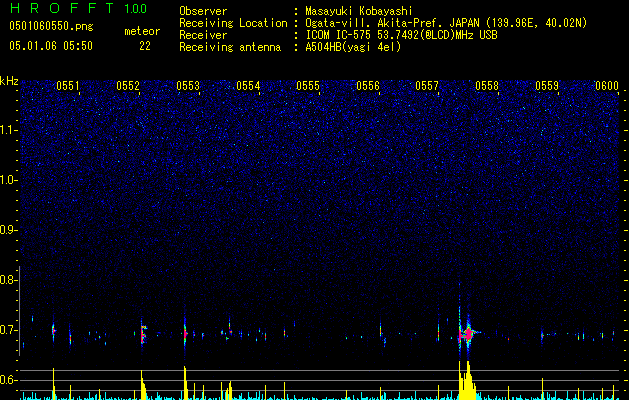Click the 'Observer' field label

tap(203, 11)
